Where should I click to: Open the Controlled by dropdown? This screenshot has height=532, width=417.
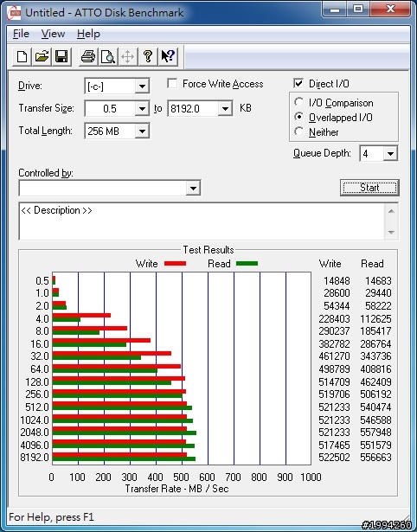pos(193,188)
